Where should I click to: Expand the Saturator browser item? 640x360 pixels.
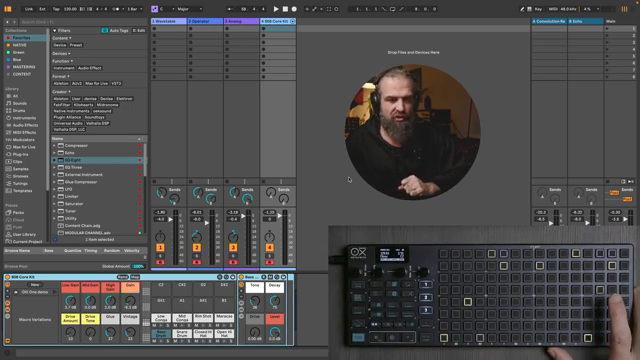tap(54, 204)
